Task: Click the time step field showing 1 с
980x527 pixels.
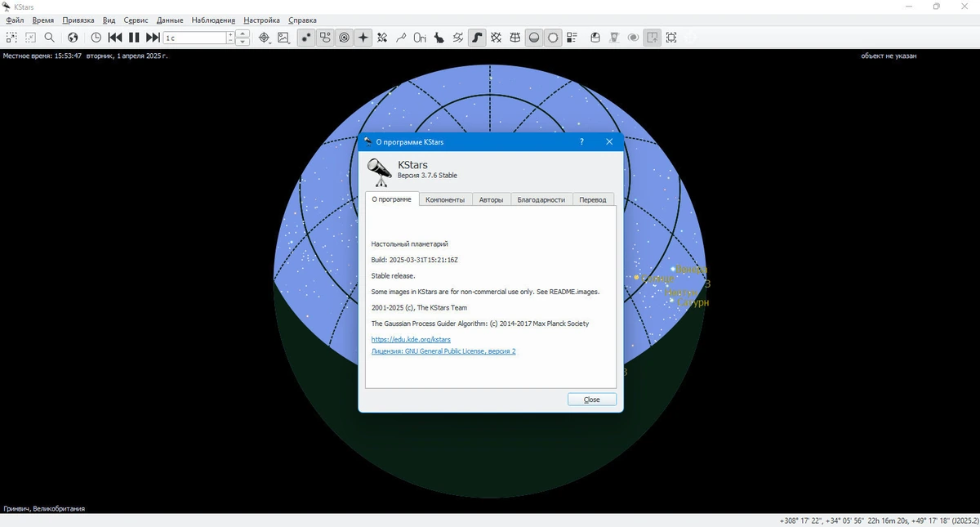Action: coord(194,38)
